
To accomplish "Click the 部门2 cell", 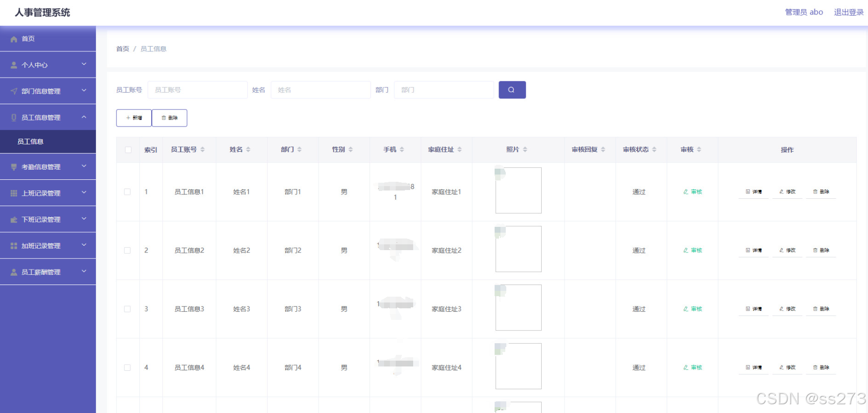I will (x=293, y=251).
